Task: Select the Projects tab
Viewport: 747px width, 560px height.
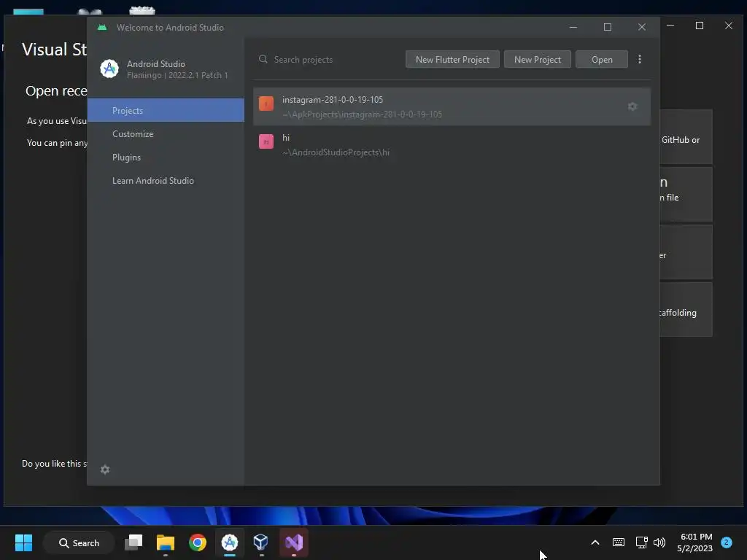Action: [x=166, y=111]
